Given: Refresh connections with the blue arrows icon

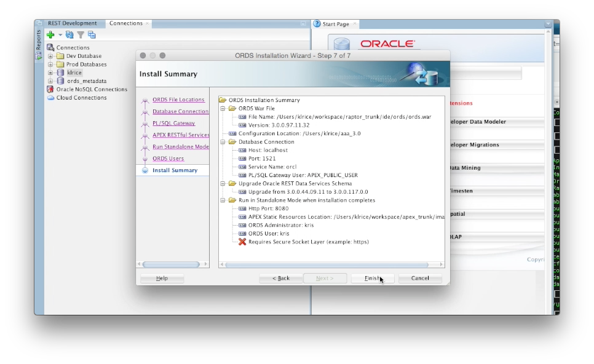Looking at the screenshot, I should tap(69, 35).
